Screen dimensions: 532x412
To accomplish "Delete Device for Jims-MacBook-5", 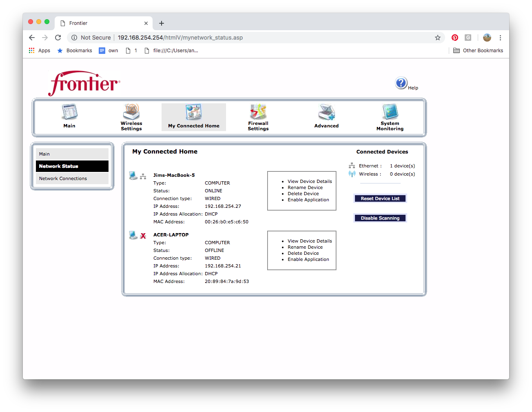I will pyautogui.click(x=303, y=194).
